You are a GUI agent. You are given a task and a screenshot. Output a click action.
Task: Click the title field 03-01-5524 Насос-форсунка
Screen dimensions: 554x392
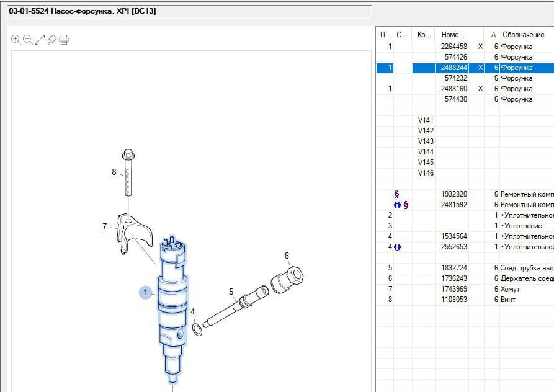point(189,12)
